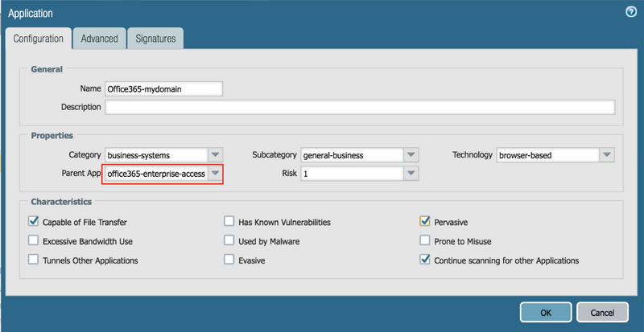Expand the Category dropdown

[x=215, y=154]
